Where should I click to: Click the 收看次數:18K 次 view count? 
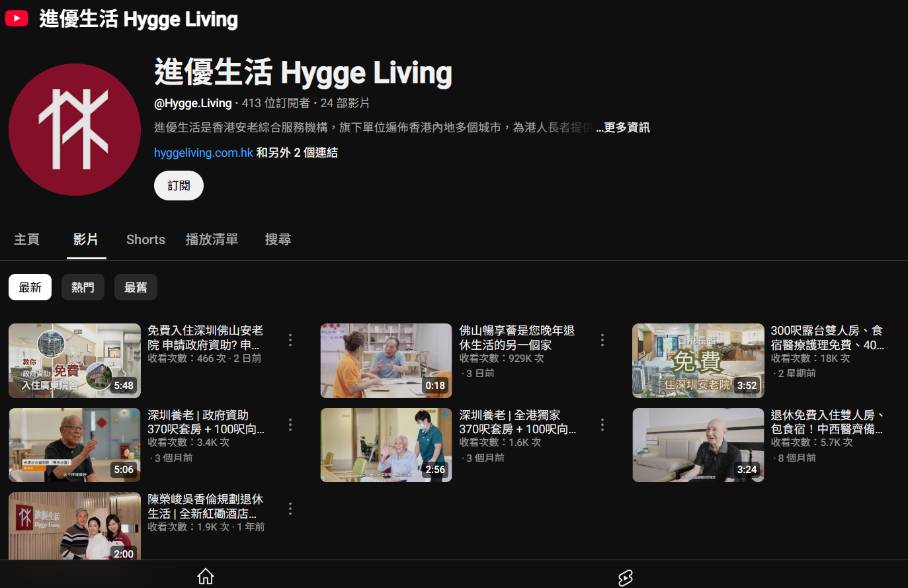click(810, 358)
